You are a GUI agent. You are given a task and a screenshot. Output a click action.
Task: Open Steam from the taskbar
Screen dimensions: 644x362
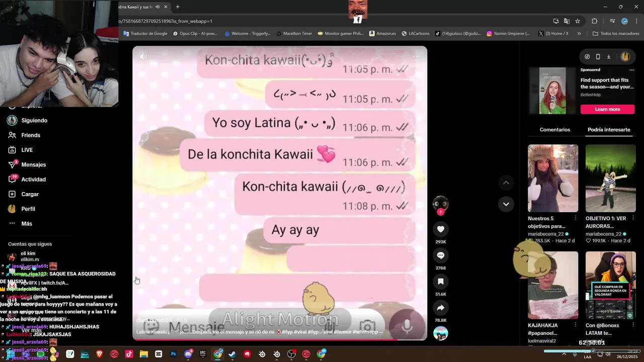coord(232,354)
